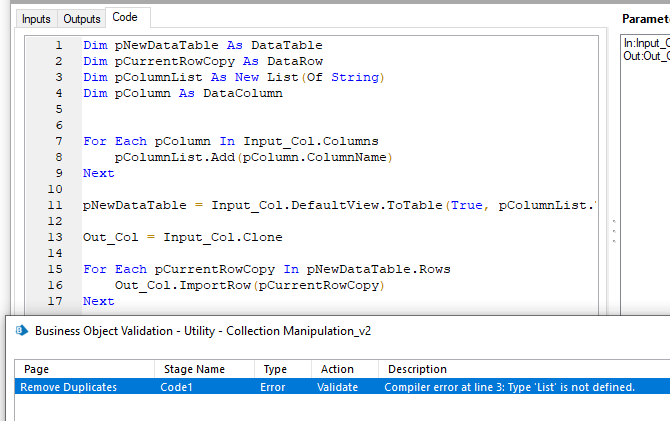Click line number 3 in the gutter
This screenshot has height=421, width=670.
[59, 77]
